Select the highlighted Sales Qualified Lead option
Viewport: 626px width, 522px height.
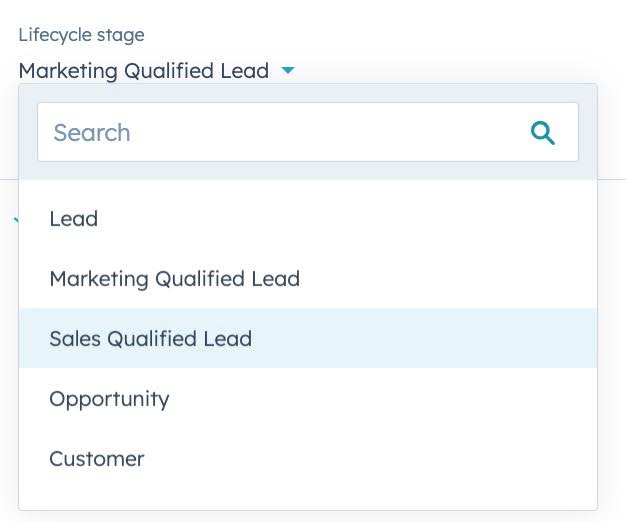150,339
